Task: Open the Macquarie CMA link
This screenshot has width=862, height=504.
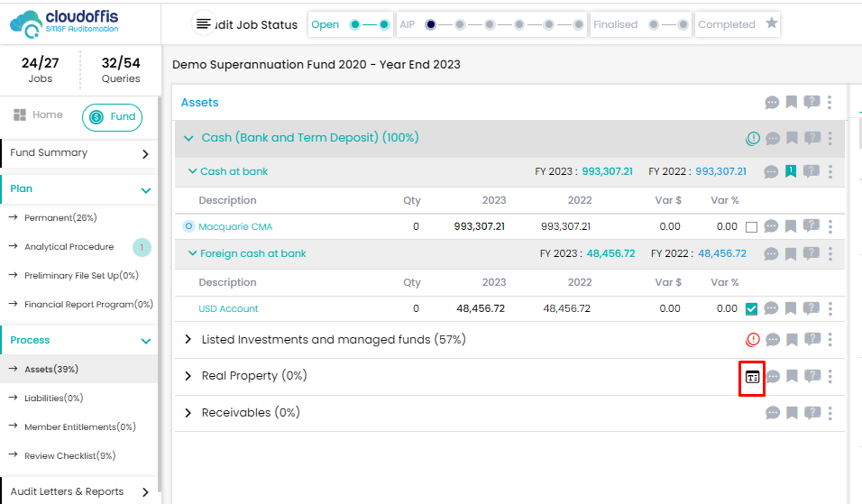Action: pos(235,226)
